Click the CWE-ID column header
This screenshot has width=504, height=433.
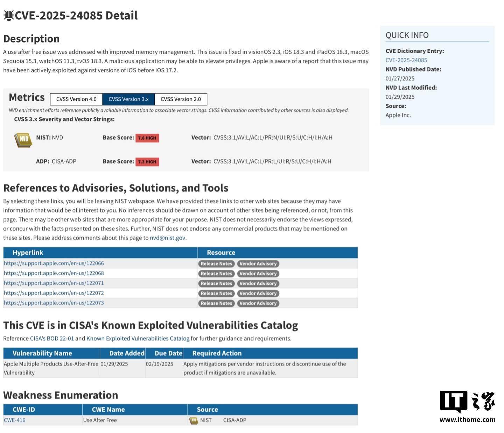pyautogui.click(x=43, y=410)
